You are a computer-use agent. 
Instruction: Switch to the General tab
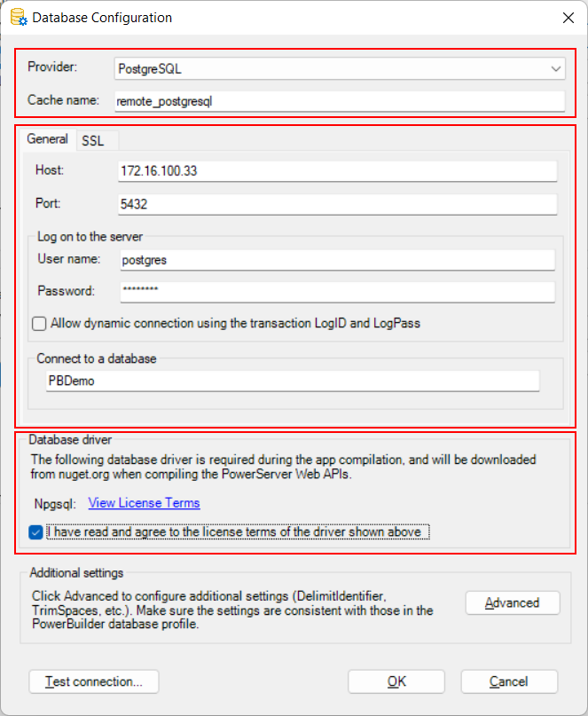(47, 139)
